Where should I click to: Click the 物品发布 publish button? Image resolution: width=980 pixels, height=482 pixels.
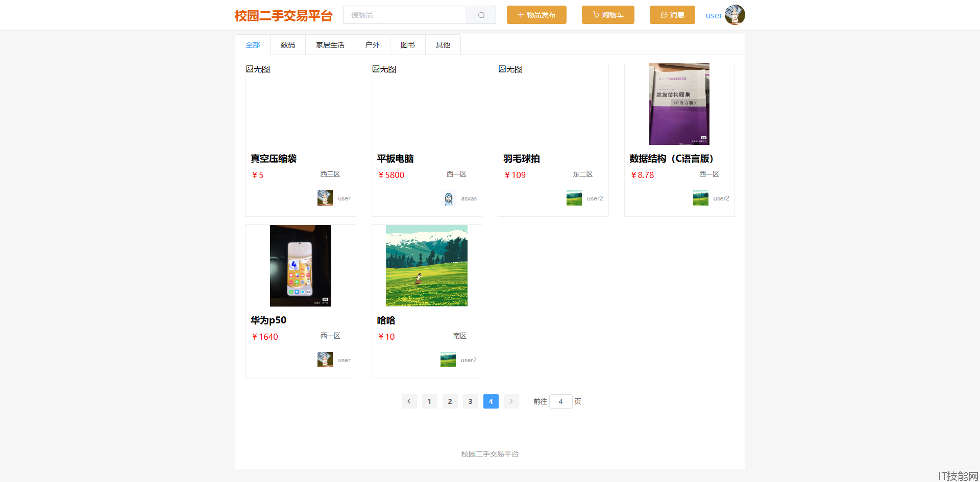tap(536, 15)
